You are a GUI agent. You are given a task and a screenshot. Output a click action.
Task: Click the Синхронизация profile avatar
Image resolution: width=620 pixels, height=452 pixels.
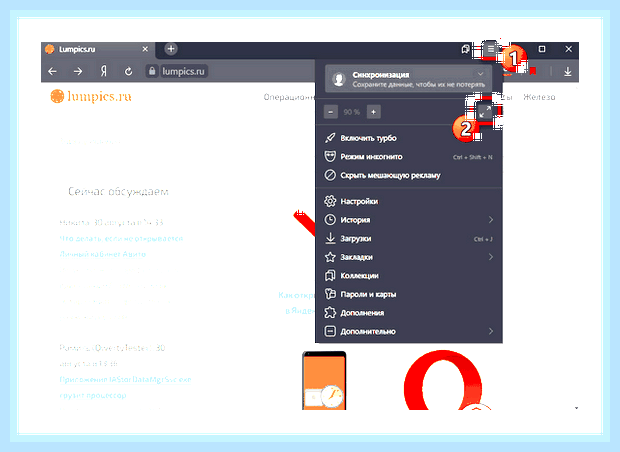tap(338, 79)
